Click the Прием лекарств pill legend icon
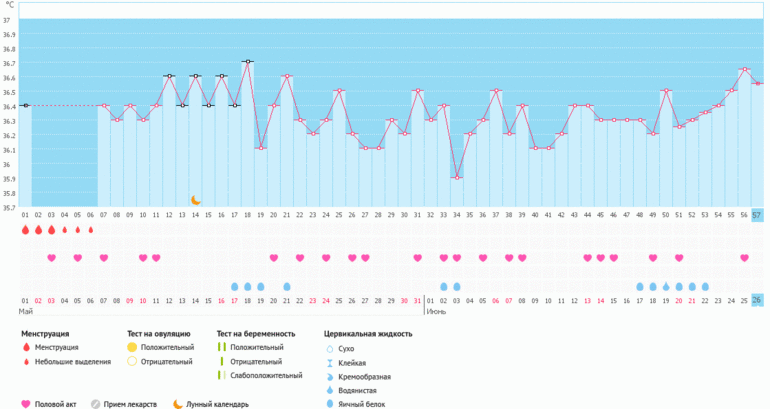This screenshot has width=770, height=409. [96, 404]
